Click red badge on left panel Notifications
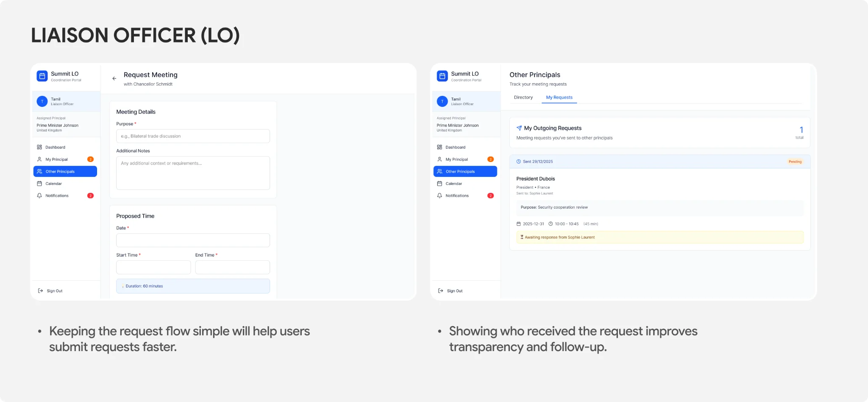Screen dimensions: 868x402 coord(90,195)
